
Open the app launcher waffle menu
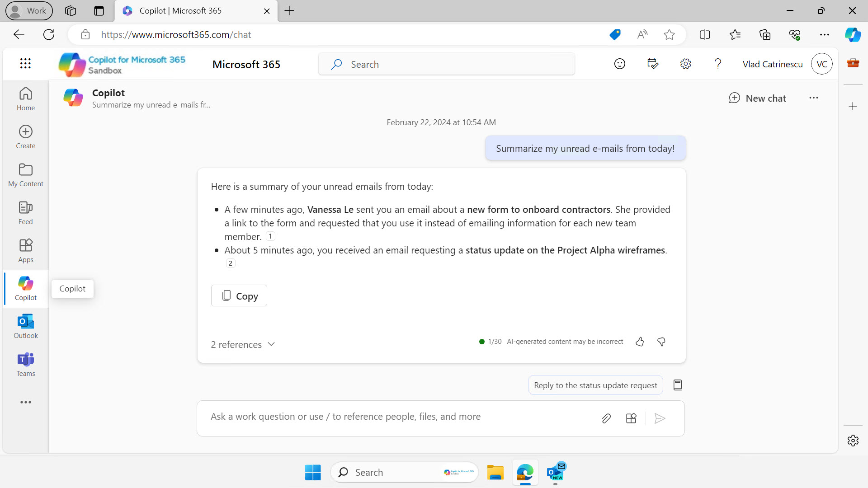coord(25,64)
